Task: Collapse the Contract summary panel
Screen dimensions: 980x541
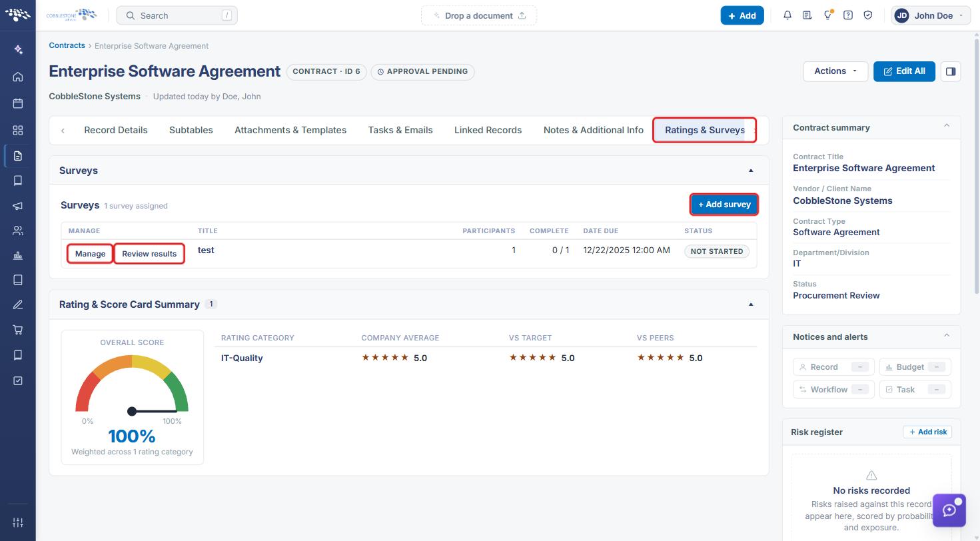Action: pyautogui.click(x=947, y=126)
